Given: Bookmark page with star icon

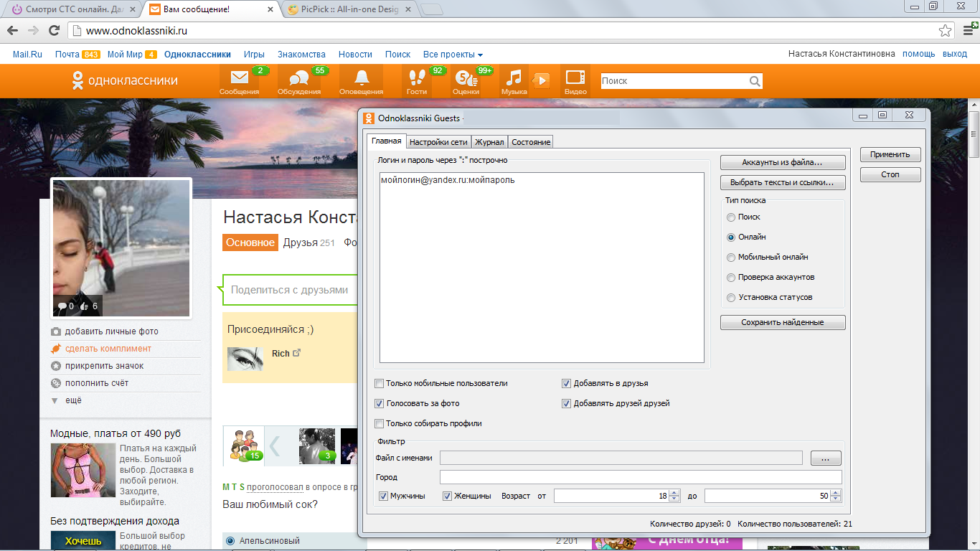Looking at the screenshot, I should [x=946, y=30].
